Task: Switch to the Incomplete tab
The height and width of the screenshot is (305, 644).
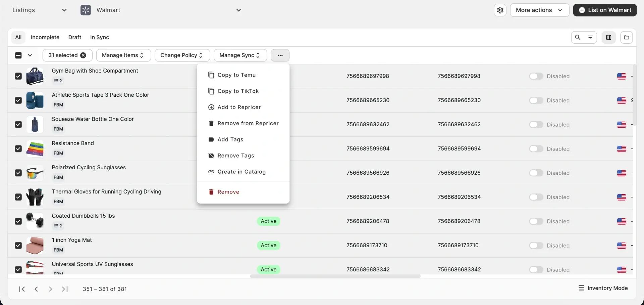Action: (45, 37)
